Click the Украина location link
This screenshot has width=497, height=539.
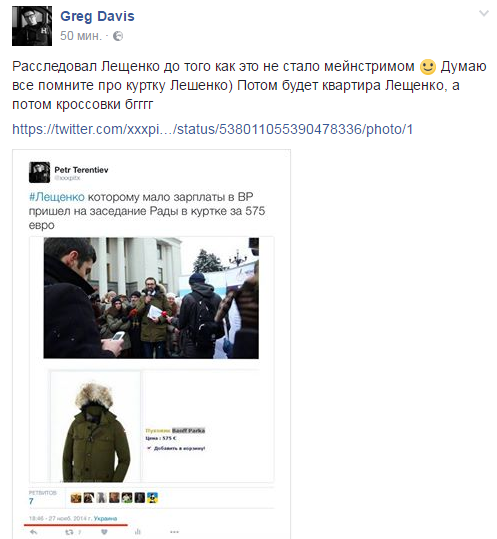click(106, 518)
